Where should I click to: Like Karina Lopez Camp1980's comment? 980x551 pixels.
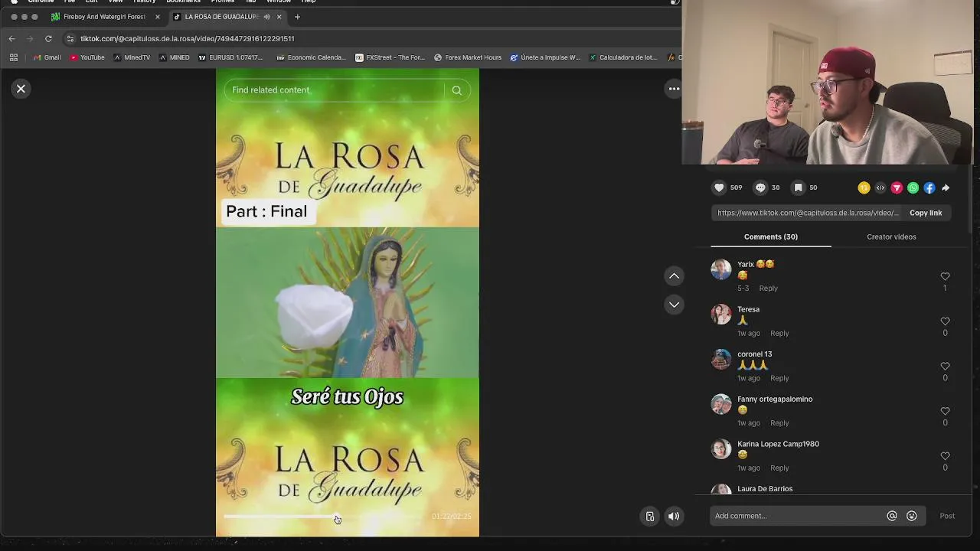[945, 456]
